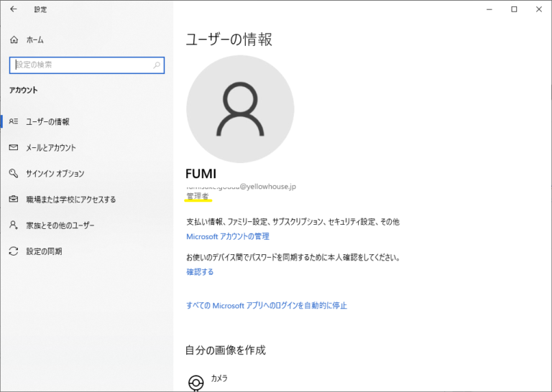This screenshot has height=392, width=552.
Task: Click the back arrow in title bar
Action: [13, 9]
